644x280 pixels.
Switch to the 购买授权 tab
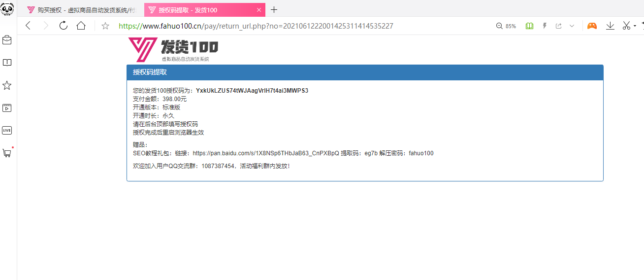point(81,10)
